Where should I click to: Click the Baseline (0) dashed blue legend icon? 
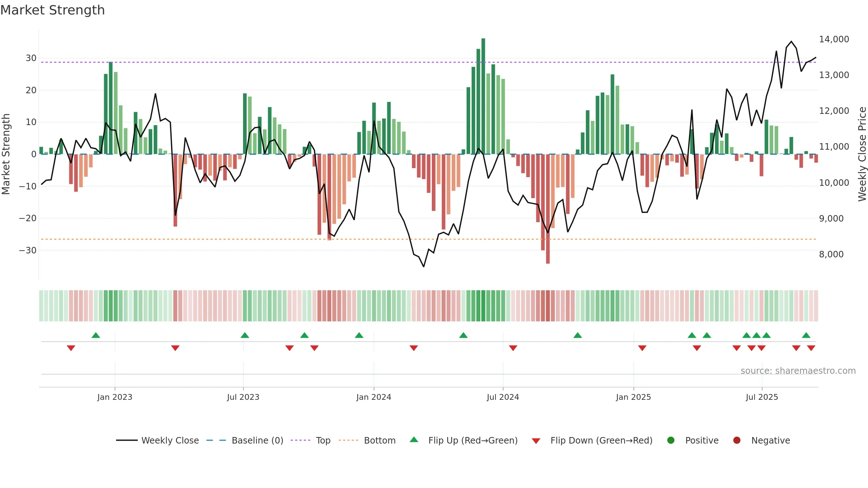216,440
